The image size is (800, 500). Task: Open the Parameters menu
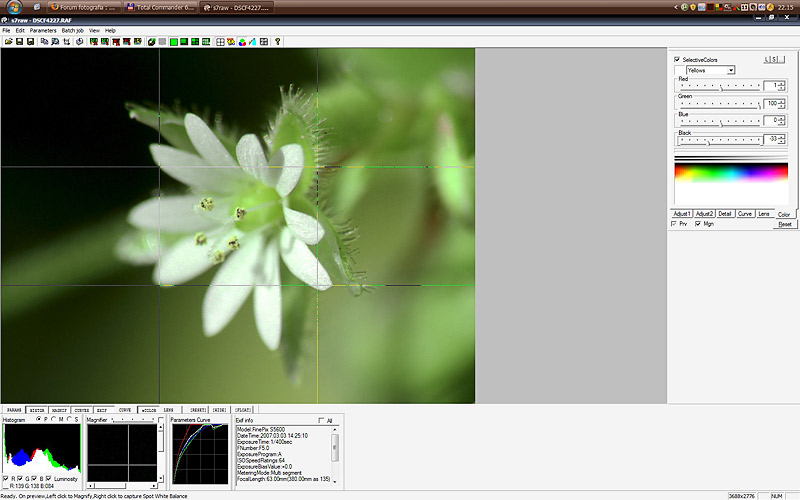[x=43, y=31]
